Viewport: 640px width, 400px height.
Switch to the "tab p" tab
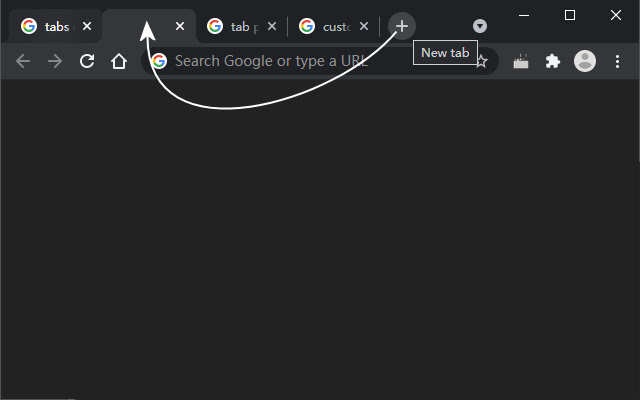click(x=236, y=27)
